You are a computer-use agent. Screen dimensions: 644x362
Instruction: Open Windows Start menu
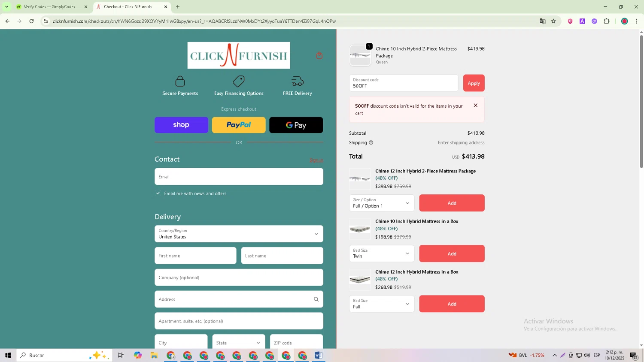pos(8,355)
